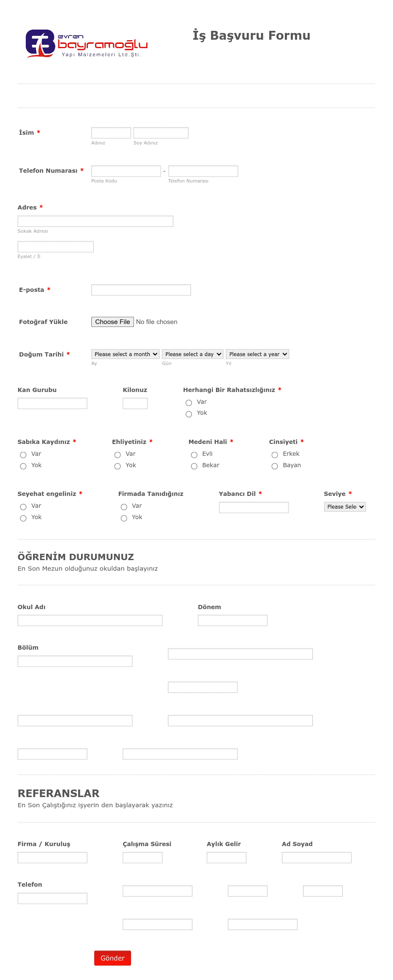The height and width of the screenshot is (980, 393).
Task: Click the Okul Adı field
Action: 90,621
